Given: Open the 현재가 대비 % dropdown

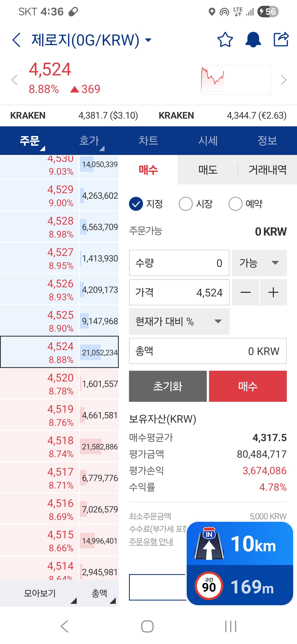Looking at the screenshot, I should click(179, 321).
